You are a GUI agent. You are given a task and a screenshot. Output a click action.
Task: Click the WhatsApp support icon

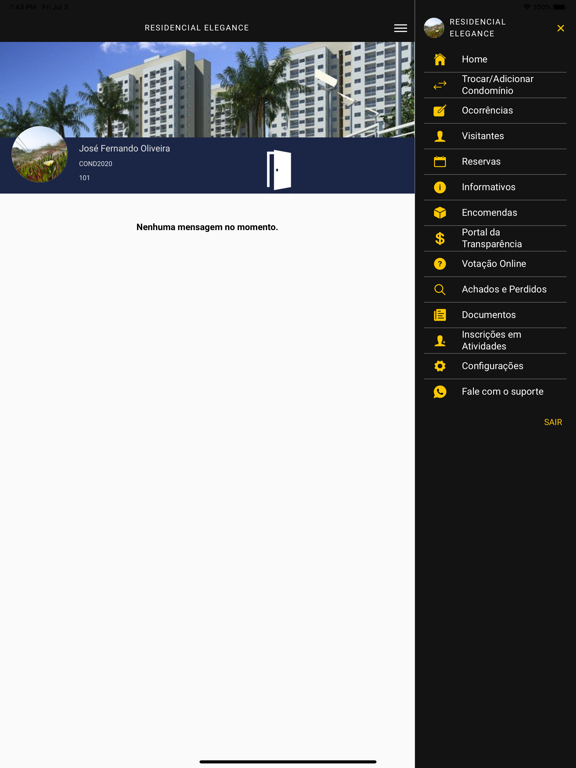coord(440,391)
